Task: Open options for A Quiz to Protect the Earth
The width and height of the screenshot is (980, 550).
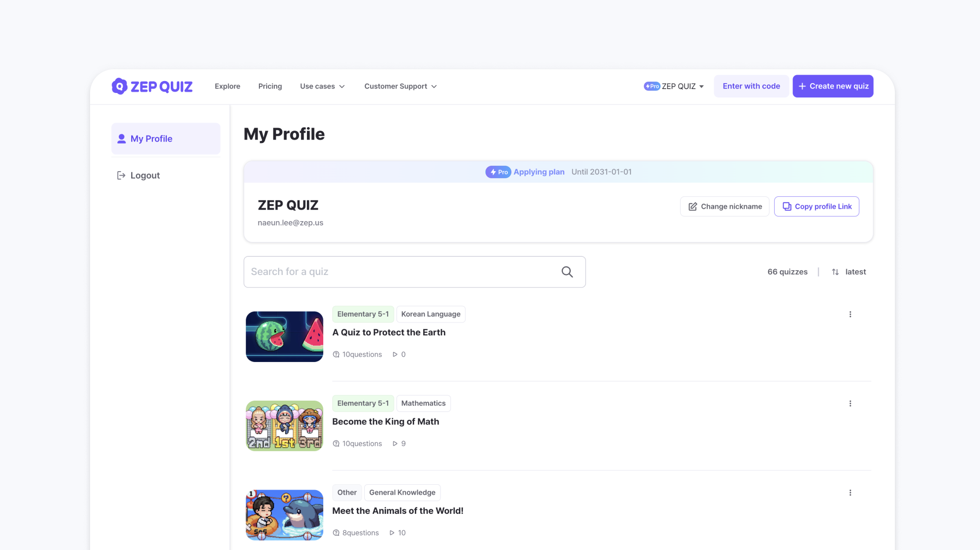Action: click(850, 314)
